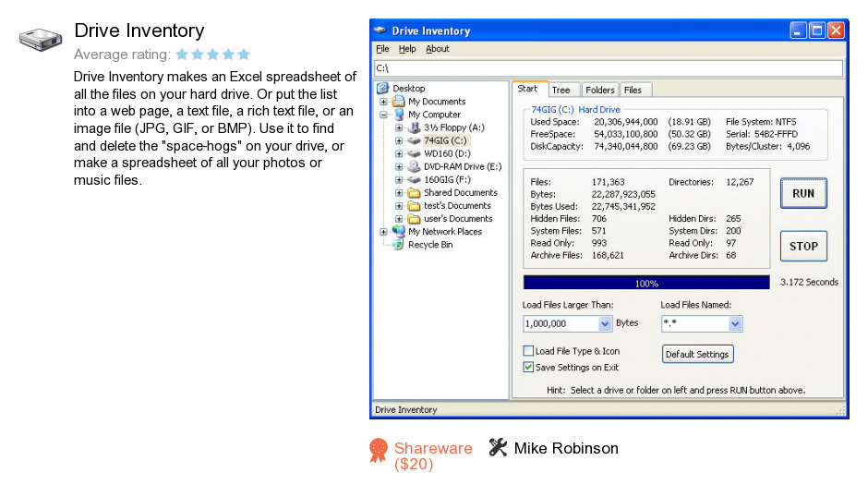Image resolution: width=868 pixels, height=497 pixels.
Task: Click the Desktop icon in the tree
Action: [382, 88]
